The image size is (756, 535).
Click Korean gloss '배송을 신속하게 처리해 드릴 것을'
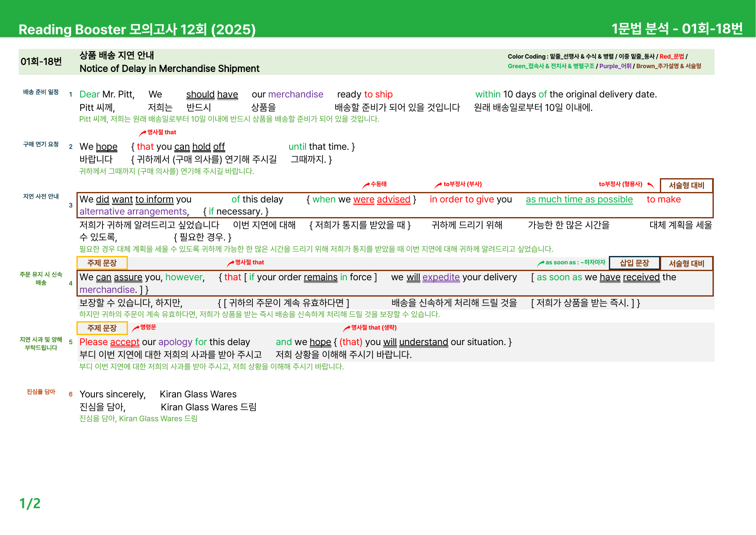click(x=454, y=303)
